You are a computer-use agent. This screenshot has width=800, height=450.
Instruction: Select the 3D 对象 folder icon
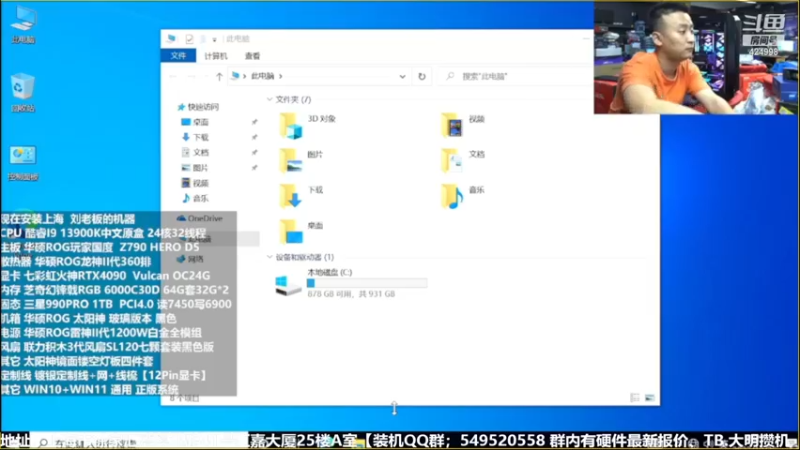(x=291, y=126)
